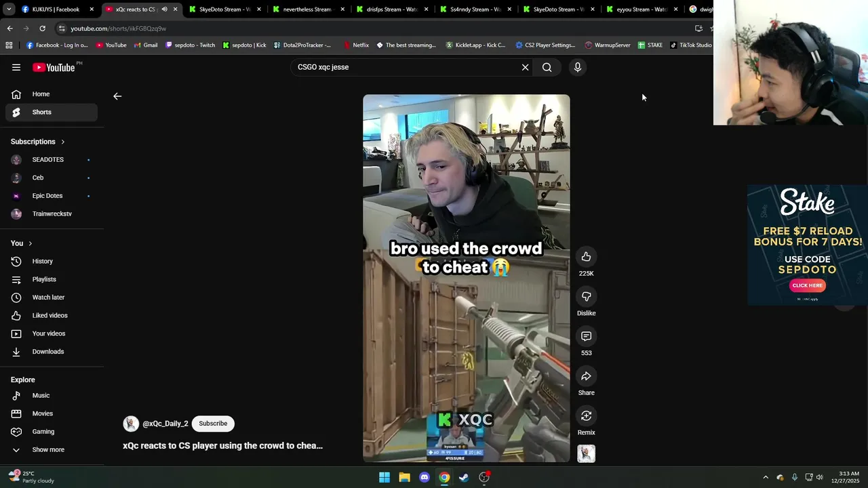
Task: Open Liked videos in sidebar
Action: pos(52,315)
